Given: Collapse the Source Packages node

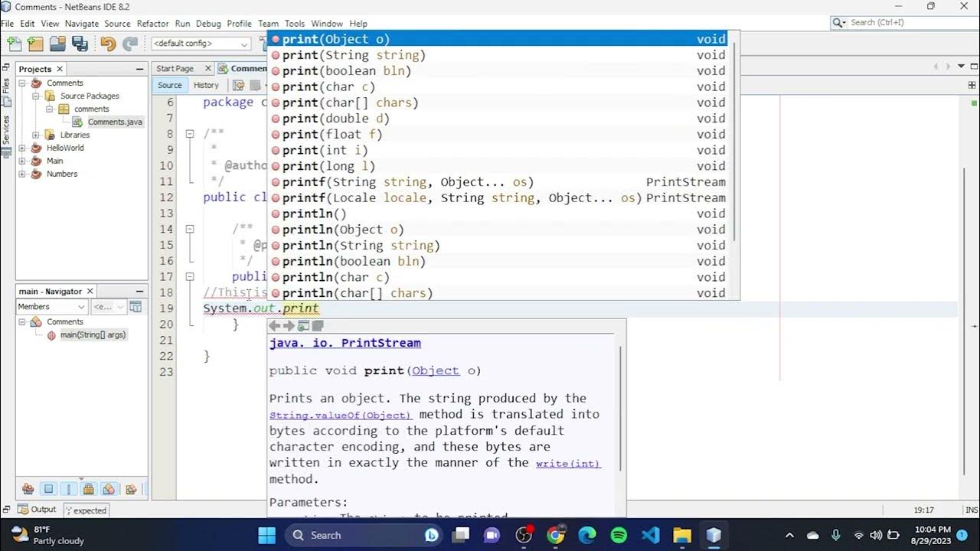Looking at the screenshot, I should (35, 96).
